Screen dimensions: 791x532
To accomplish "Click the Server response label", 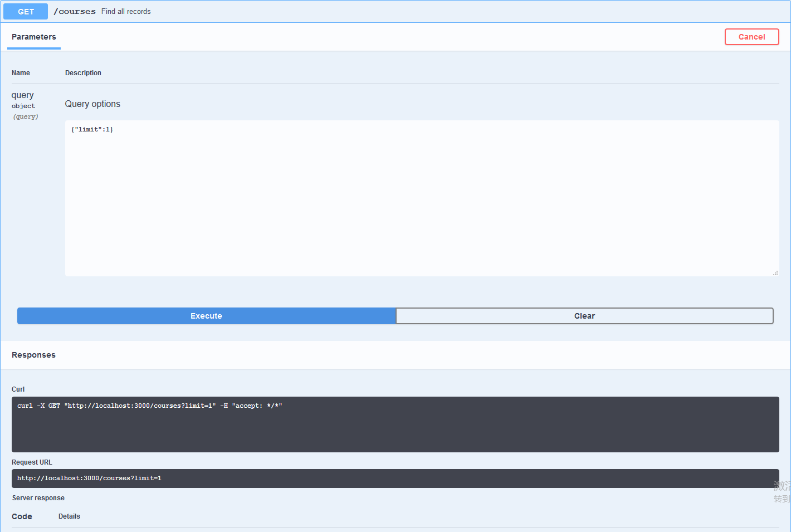I will coord(38,498).
